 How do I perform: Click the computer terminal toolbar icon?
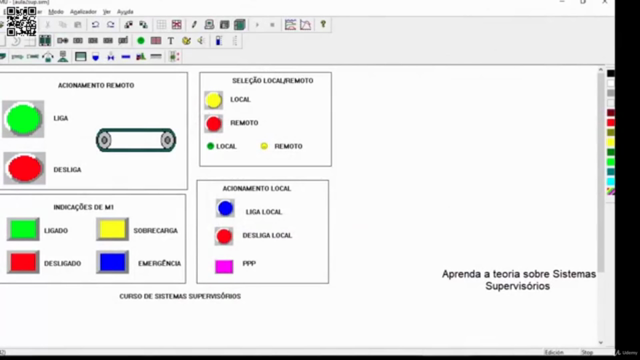tap(209, 25)
